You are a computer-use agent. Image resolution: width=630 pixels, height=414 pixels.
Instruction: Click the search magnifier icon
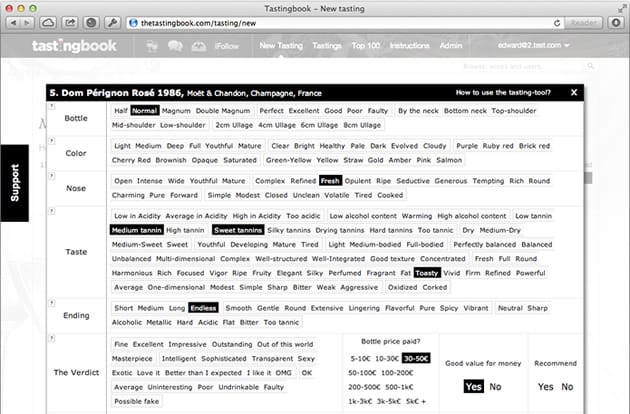[590, 66]
